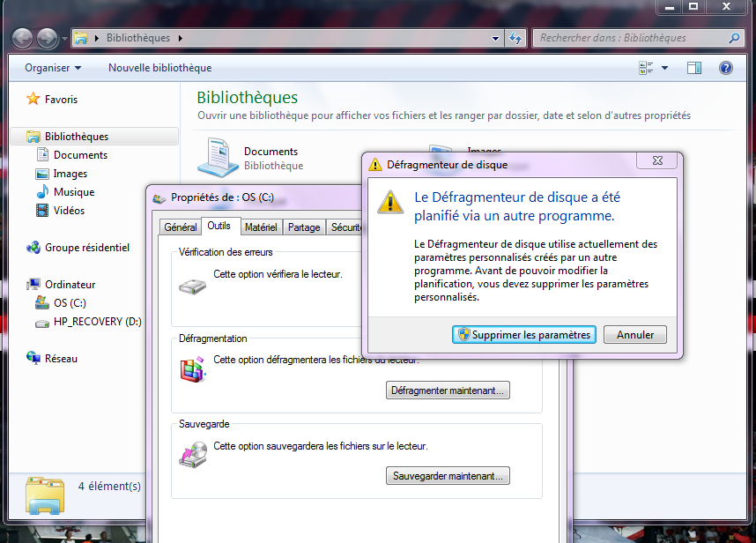Toggle the preview pane icon

[x=694, y=68]
